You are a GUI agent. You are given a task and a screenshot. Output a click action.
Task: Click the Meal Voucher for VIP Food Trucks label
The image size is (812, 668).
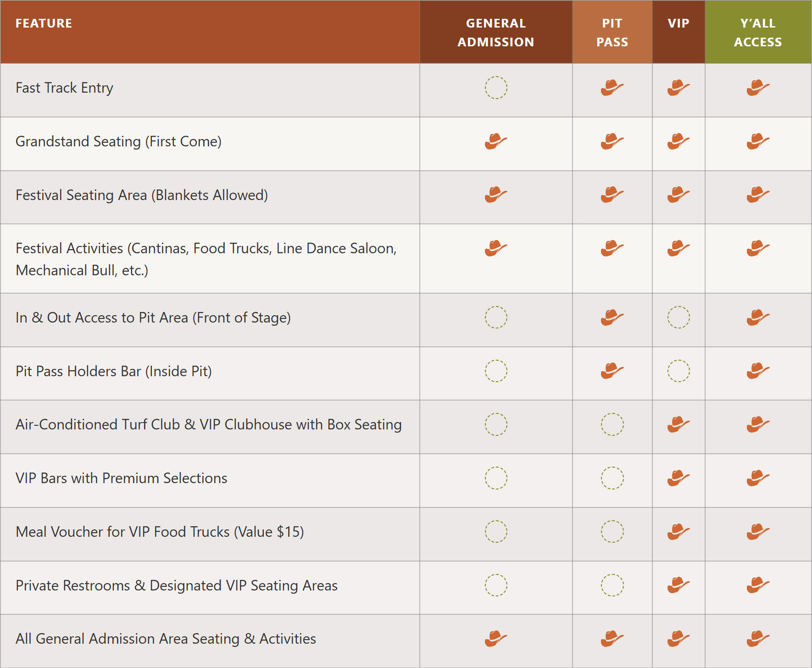click(x=160, y=532)
